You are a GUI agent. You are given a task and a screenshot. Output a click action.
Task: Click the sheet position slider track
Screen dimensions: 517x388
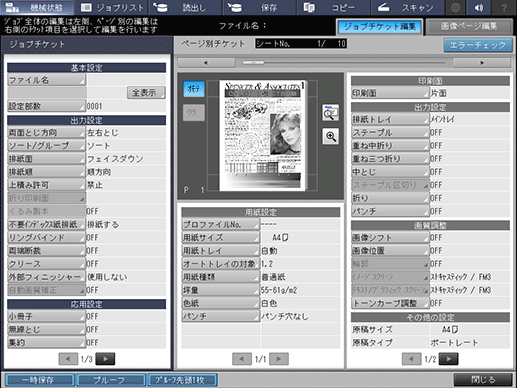click(344, 62)
